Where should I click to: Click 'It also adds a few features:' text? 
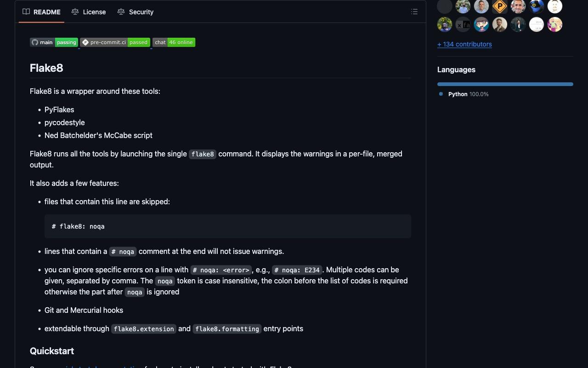pos(74,183)
